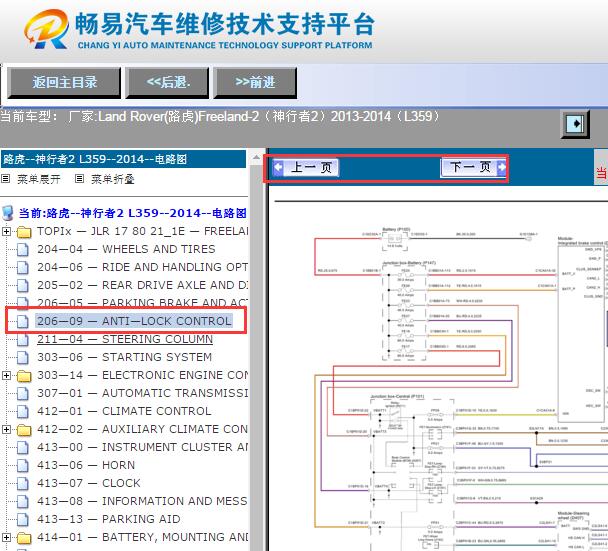Expand all menus via 菜单展开

[x=39, y=179]
